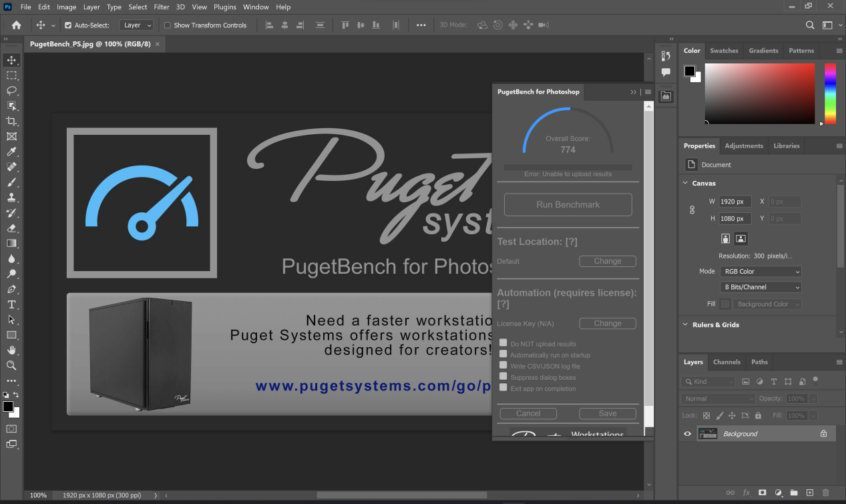846x504 pixels.
Task: Select the Object Selection tool
Action: 11,106
